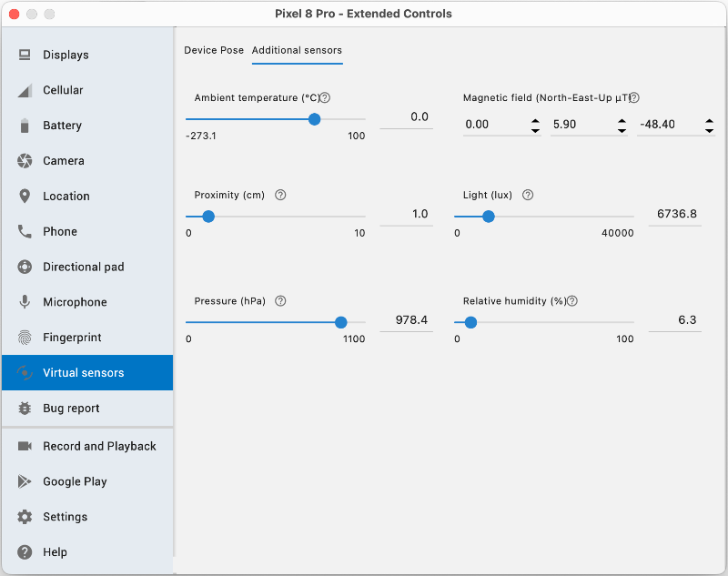Open Battery controls

point(87,126)
